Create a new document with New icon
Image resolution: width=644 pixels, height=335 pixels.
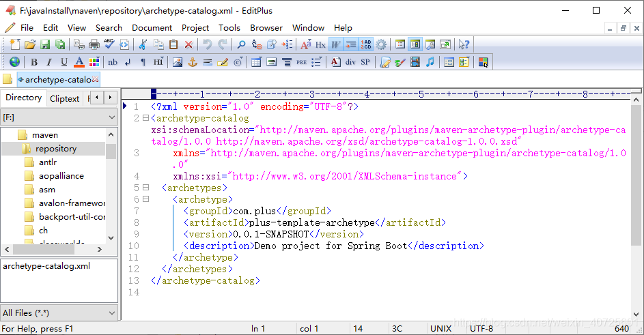click(x=15, y=44)
